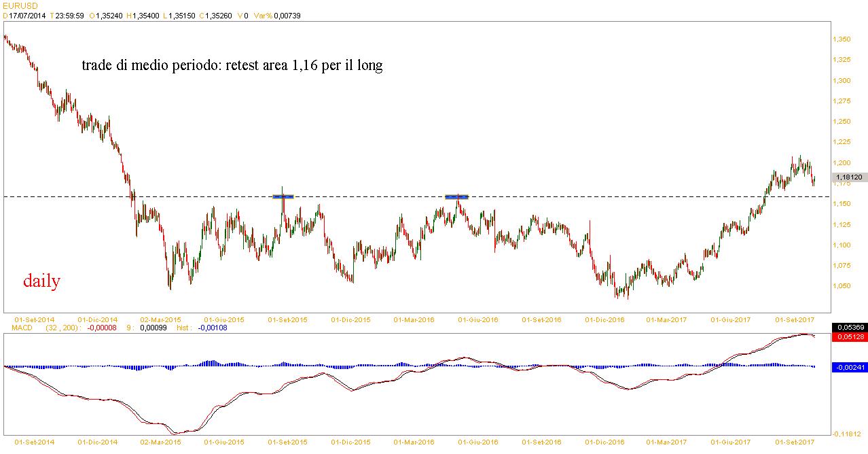Viewport: 868px width, 454px height.
Task: Select the dashed horizontal 1,16 resistance line
Action: click(x=611, y=196)
